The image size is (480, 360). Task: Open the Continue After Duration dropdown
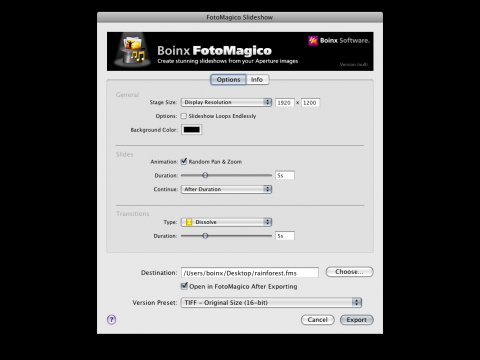226,189
